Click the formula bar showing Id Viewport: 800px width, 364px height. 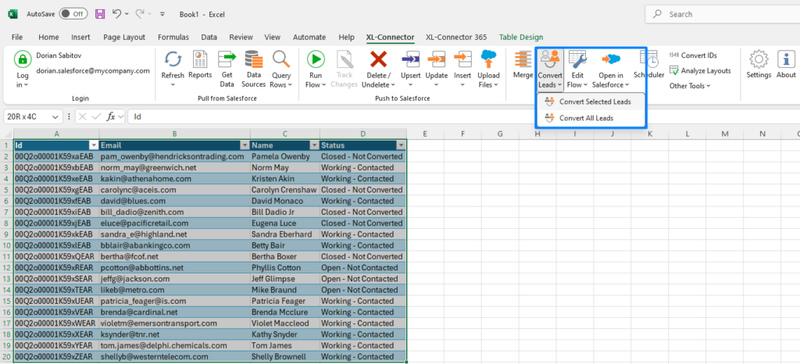point(463,117)
